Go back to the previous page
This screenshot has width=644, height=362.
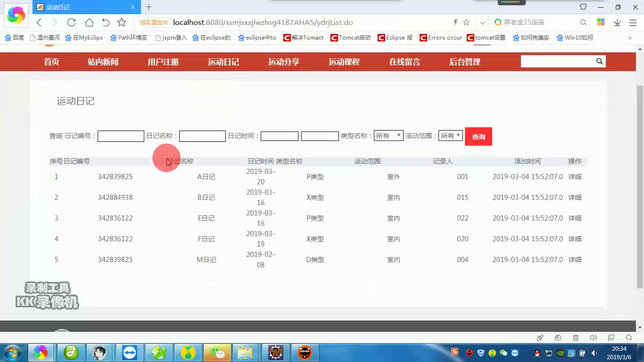tap(40, 23)
